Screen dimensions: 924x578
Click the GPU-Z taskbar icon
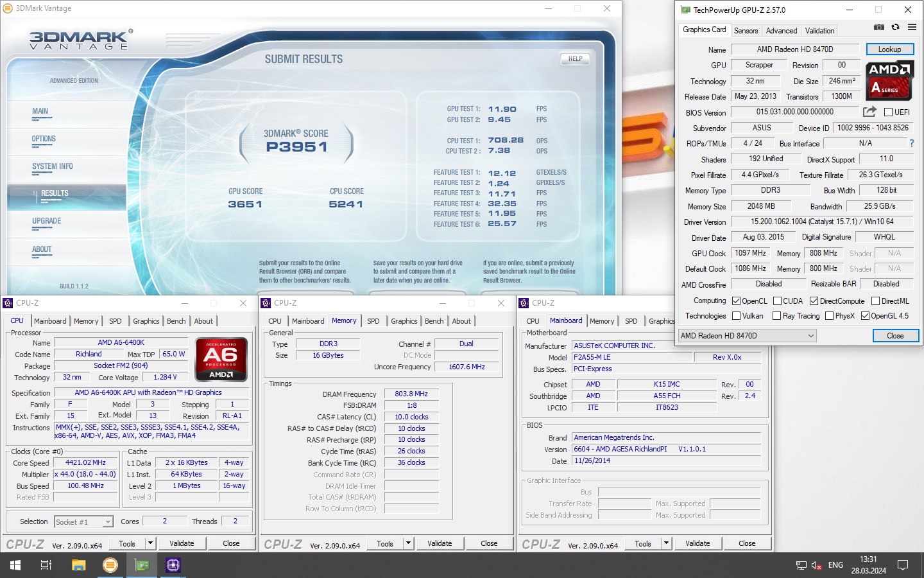[x=142, y=565]
